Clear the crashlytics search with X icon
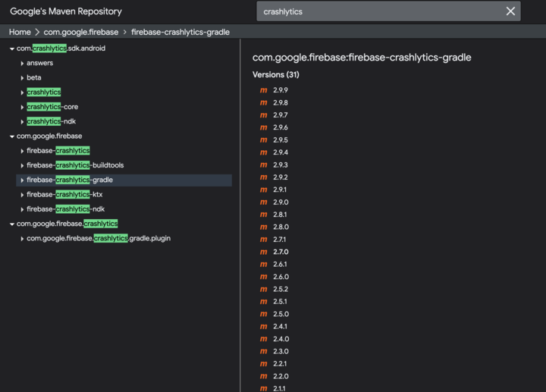Screen dimensions: 546x392 [x=510, y=11]
